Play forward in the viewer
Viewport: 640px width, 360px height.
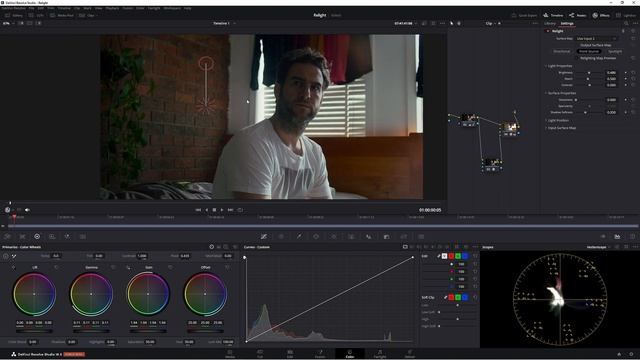(x=222, y=210)
